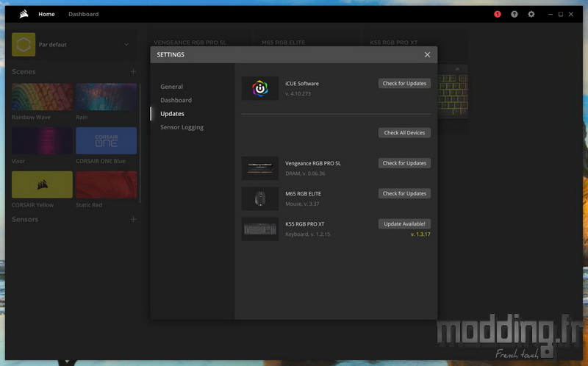Click the Par defaut profile icon
This screenshot has width=588, height=366.
(24, 44)
